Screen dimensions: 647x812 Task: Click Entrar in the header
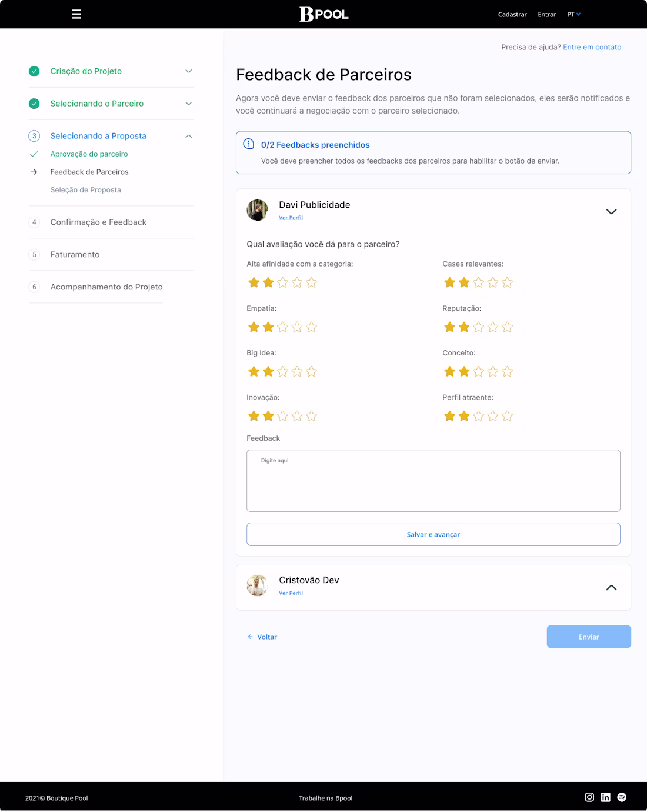(547, 14)
